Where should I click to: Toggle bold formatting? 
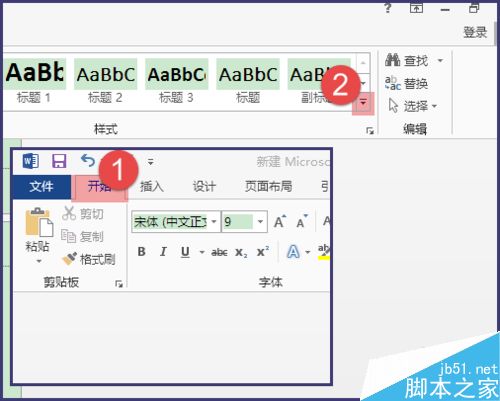tap(141, 252)
